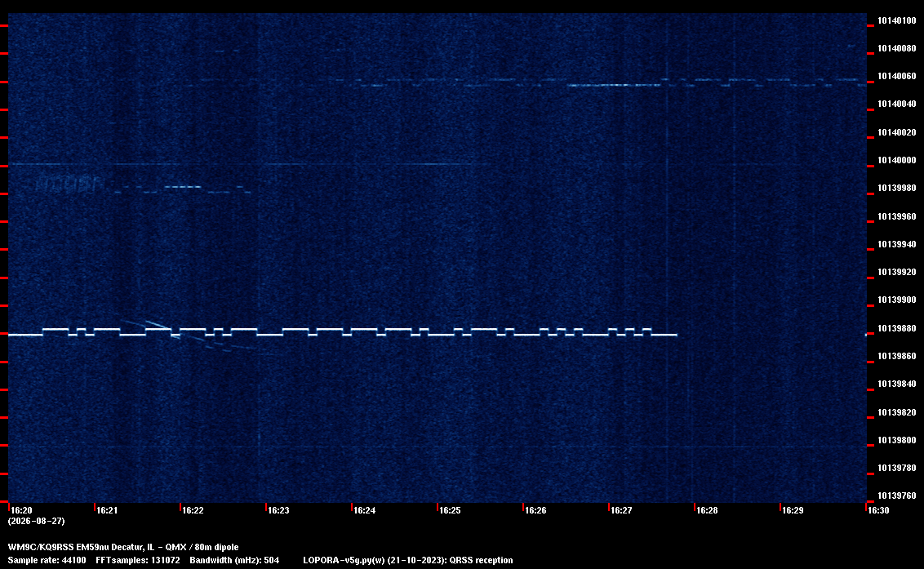Click the 16:30 time marker
924x569 pixels.
[x=878, y=510]
